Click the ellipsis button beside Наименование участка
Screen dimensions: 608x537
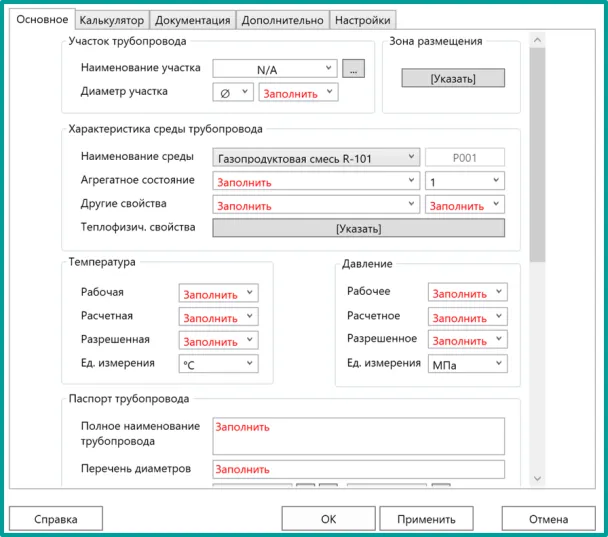[354, 69]
